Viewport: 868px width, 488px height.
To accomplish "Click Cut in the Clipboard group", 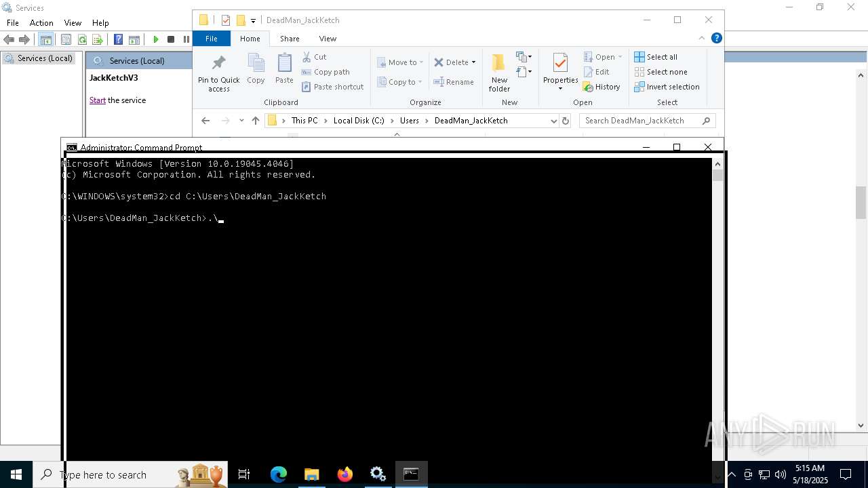I will tap(314, 57).
